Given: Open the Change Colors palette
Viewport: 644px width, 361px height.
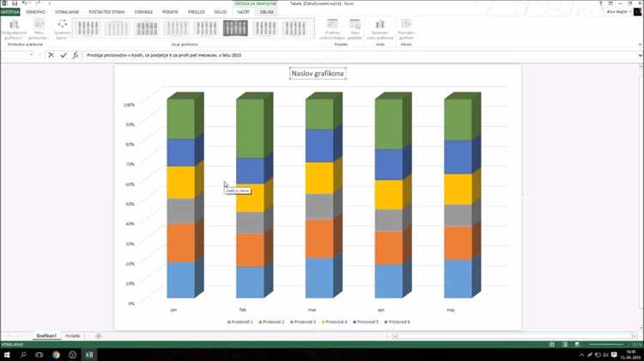Looking at the screenshot, I should pyautogui.click(x=62, y=28).
